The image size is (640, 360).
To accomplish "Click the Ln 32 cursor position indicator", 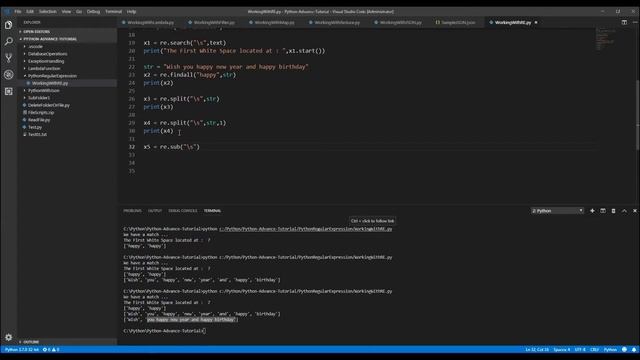I will tap(537, 349).
